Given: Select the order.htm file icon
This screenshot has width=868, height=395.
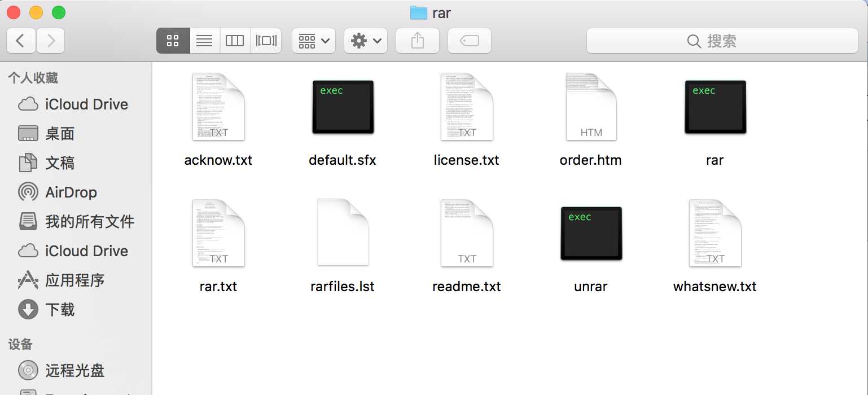Looking at the screenshot, I should click(x=591, y=107).
